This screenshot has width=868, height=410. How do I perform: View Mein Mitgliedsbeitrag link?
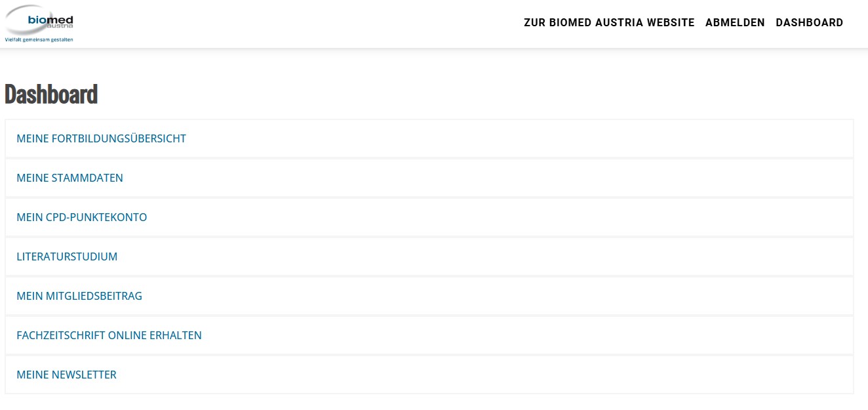tap(79, 296)
